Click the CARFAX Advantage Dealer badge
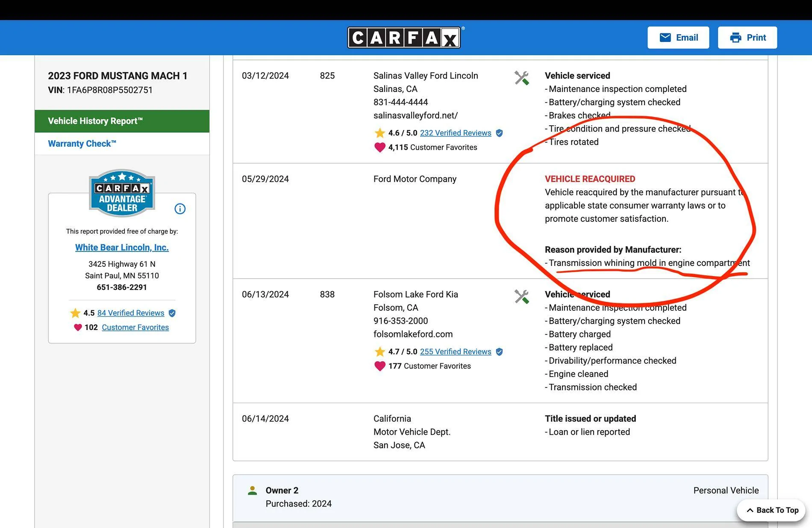 (122, 193)
